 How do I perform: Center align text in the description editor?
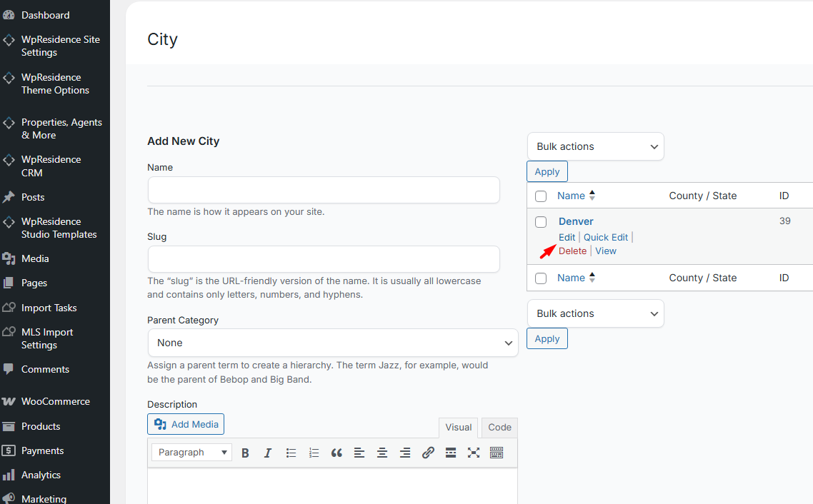pos(382,453)
